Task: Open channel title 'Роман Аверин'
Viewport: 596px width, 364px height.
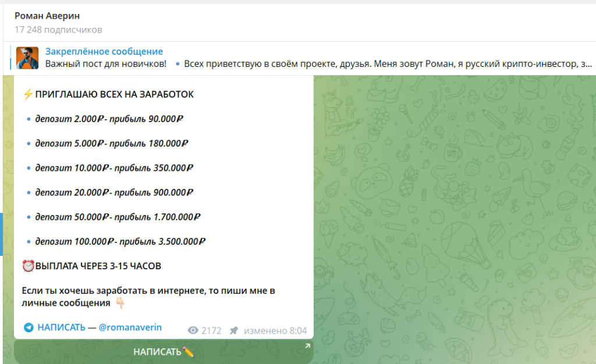Action: pos(47,16)
